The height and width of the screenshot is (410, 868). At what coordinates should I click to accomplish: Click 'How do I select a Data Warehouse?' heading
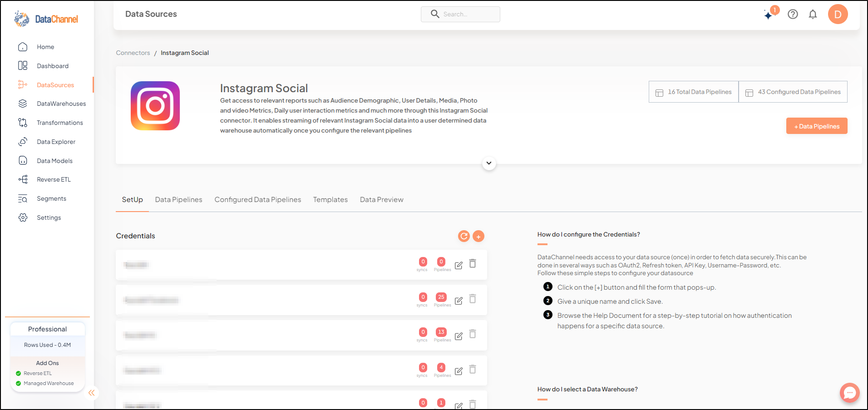(x=587, y=389)
